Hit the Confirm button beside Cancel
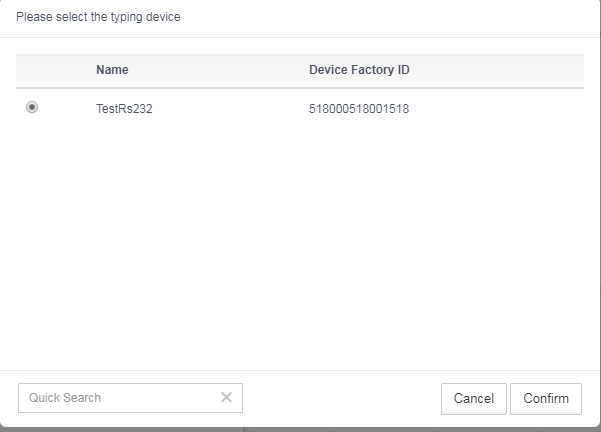601x432 pixels. pyautogui.click(x=546, y=399)
